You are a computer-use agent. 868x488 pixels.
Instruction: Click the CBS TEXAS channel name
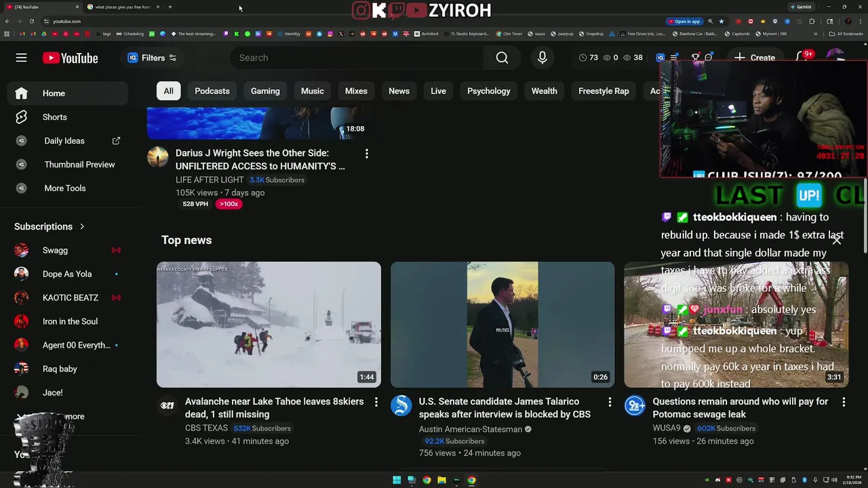click(x=206, y=428)
